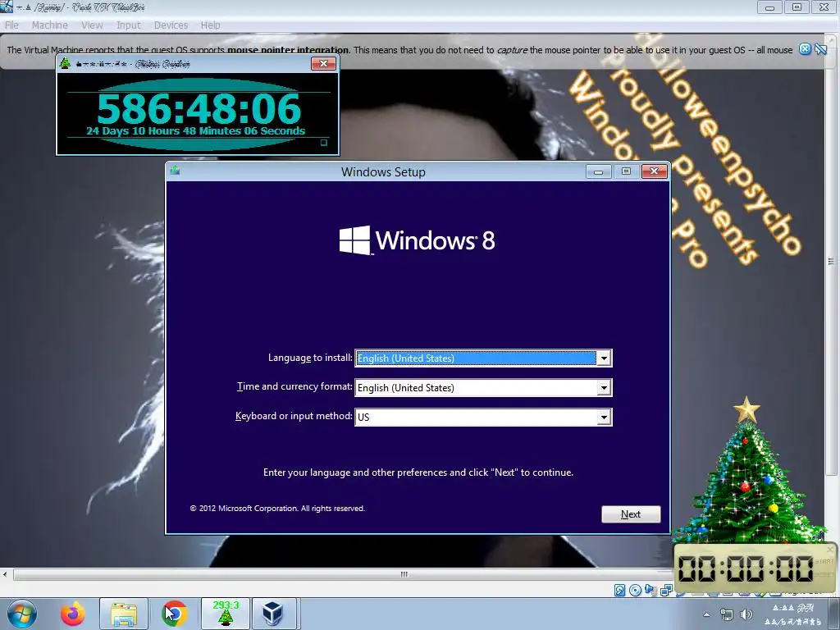Maximize the VirtualBox window
The width and height of the screenshot is (840, 630).
point(797,7)
